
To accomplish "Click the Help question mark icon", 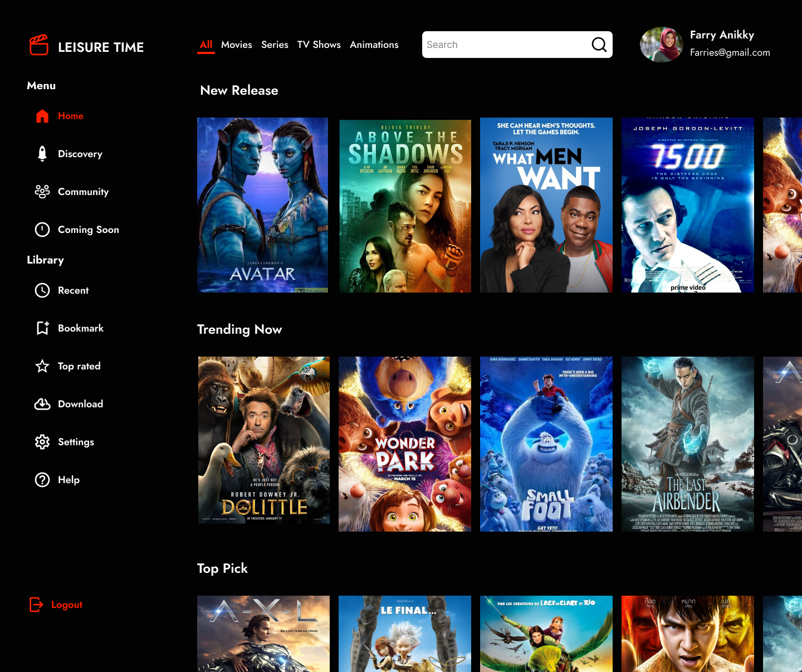I will [x=42, y=480].
